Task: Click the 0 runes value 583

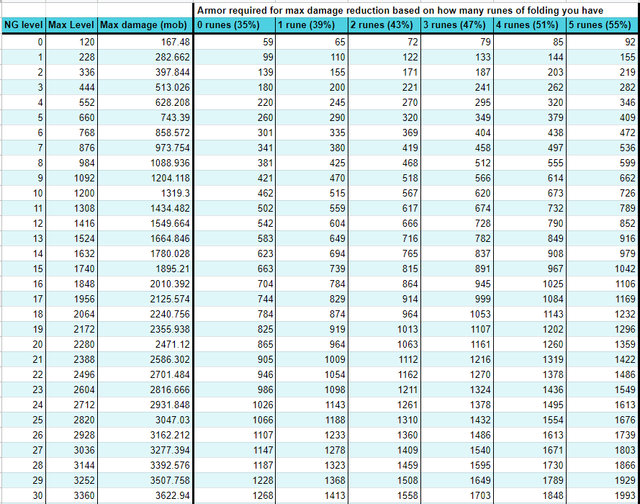Action: click(x=235, y=238)
